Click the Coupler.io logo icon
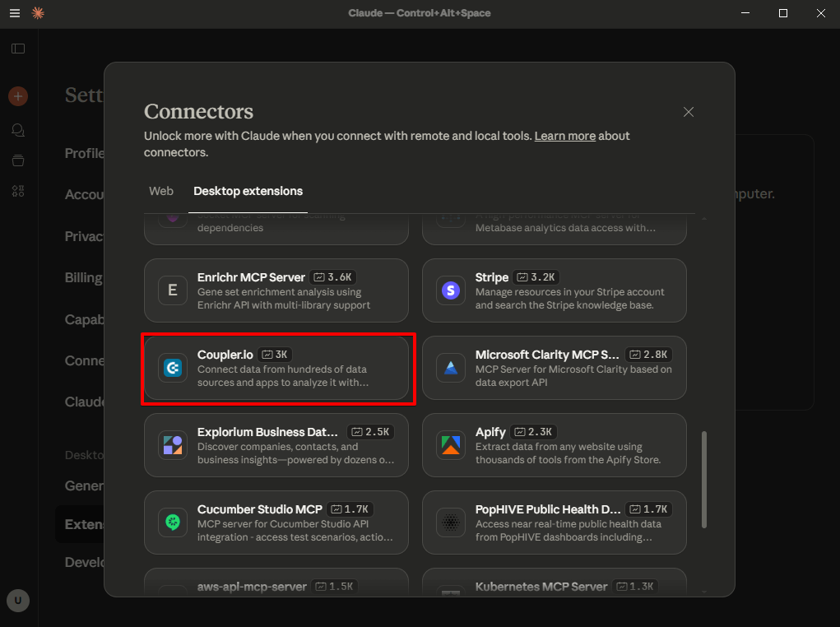 (x=173, y=368)
